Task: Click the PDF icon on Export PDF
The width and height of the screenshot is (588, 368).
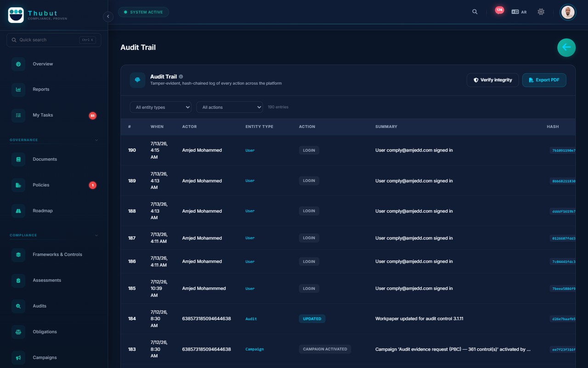Action: (x=531, y=80)
